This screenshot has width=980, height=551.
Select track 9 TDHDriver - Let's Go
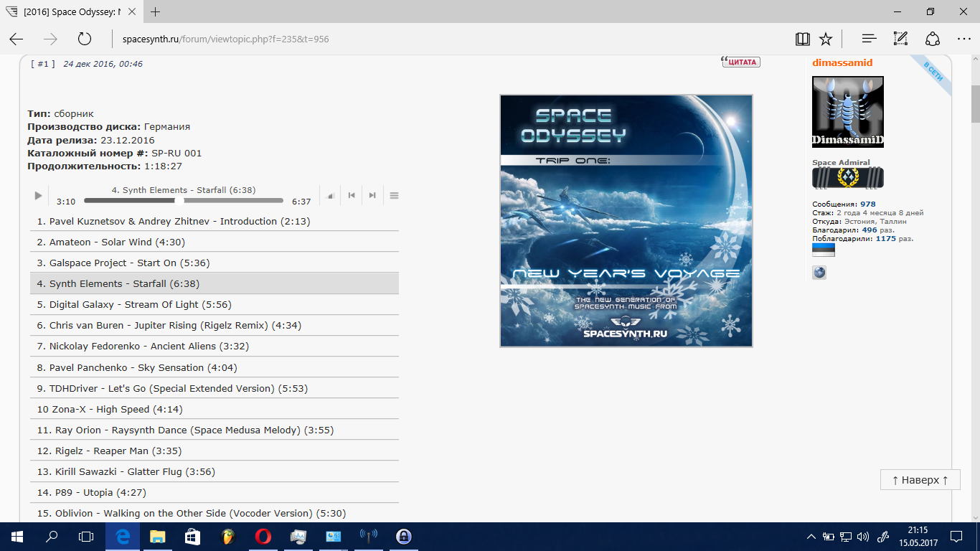215,388
